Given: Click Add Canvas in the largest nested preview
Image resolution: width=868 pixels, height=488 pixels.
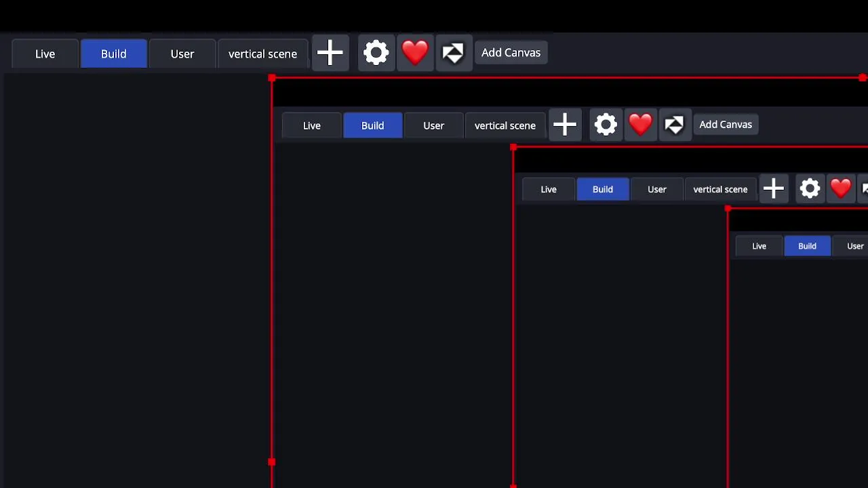Looking at the screenshot, I should 726,125.
